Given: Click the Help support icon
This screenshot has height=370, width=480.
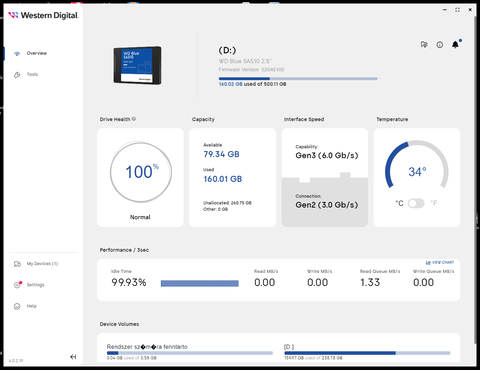Looking at the screenshot, I should click(x=17, y=306).
